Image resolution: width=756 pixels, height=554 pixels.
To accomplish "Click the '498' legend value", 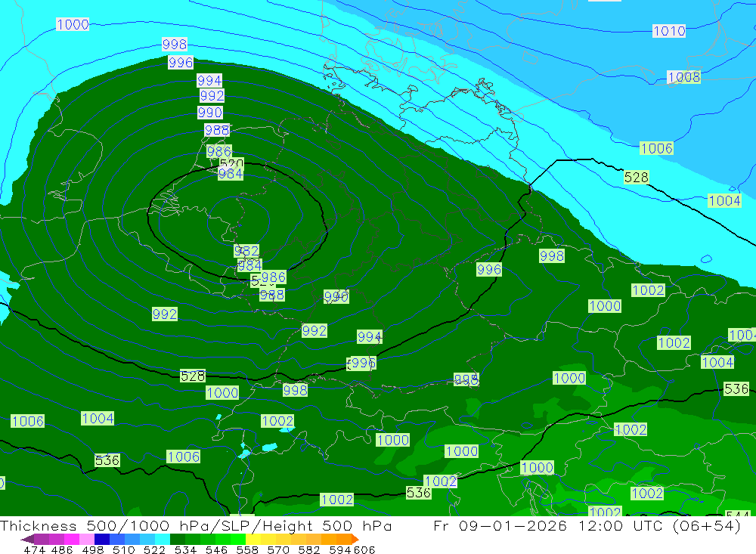I will pos(93,549).
